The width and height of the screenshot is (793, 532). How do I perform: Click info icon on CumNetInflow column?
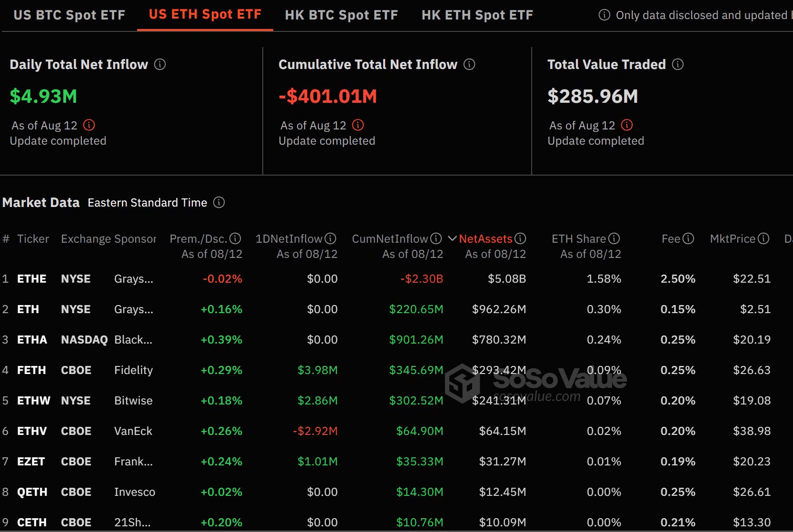tap(436, 238)
